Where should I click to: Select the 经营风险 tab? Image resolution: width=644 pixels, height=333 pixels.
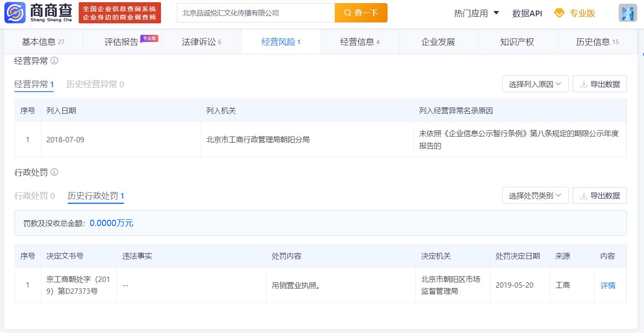281,42
